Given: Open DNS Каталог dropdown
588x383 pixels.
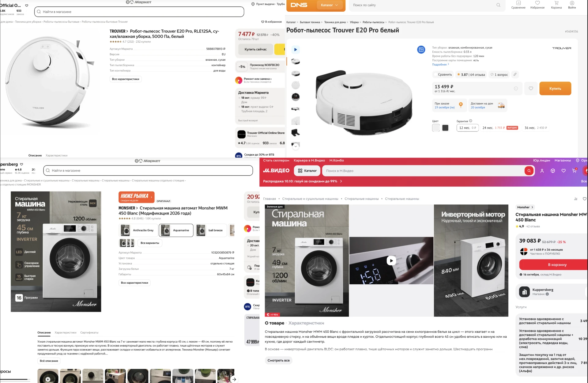Looking at the screenshot, I should pyautogui.click(x=329, y=5).
